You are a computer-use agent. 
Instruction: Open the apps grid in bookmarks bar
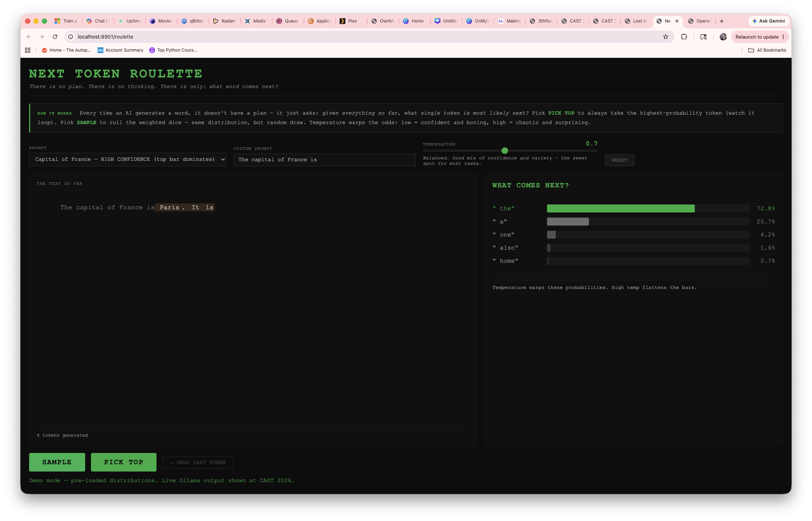[28, 50]
